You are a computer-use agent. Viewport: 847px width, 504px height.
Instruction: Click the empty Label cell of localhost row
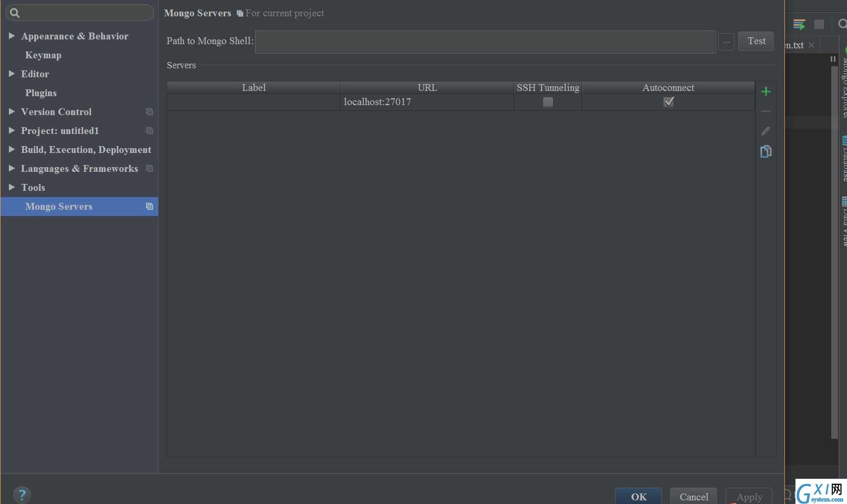pyautogui.click(x=254, y=102)
